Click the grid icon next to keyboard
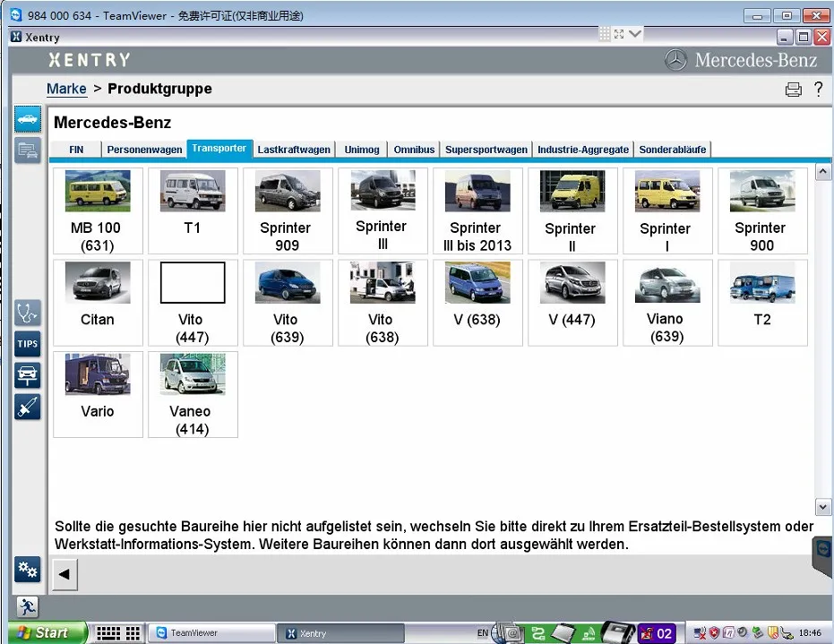This screenshot has width=834, height=644. pyautogui.click(x=133, y=633)
